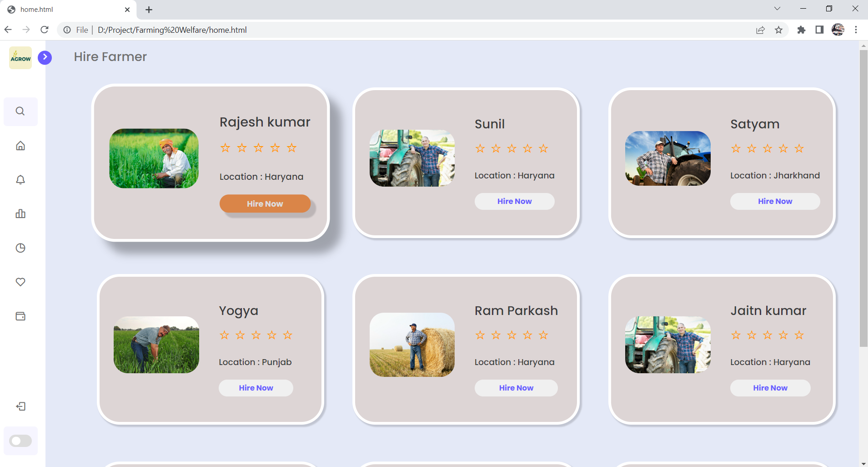868x467 pixels.
Task: Give Sunil five stars by clicking last star
Action: (543, 148)
